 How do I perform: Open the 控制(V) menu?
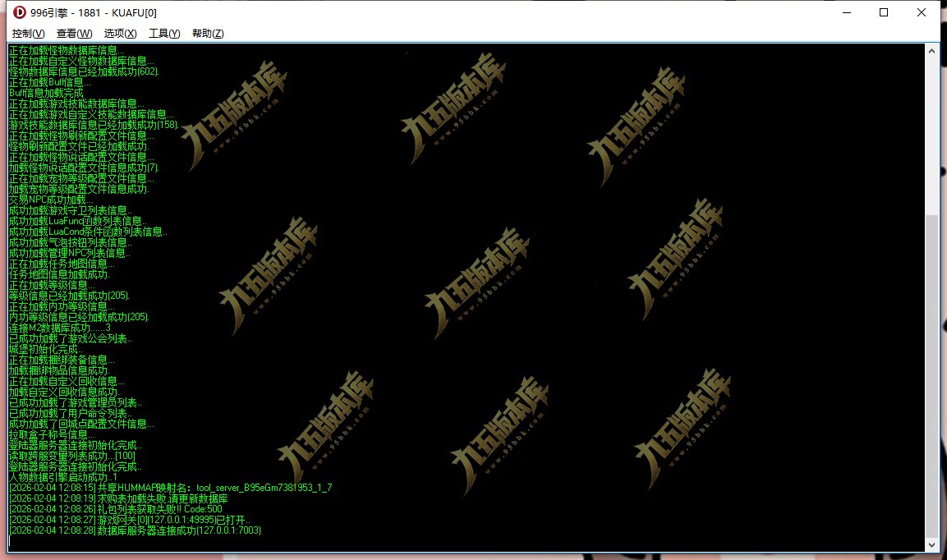coord(29,34)
